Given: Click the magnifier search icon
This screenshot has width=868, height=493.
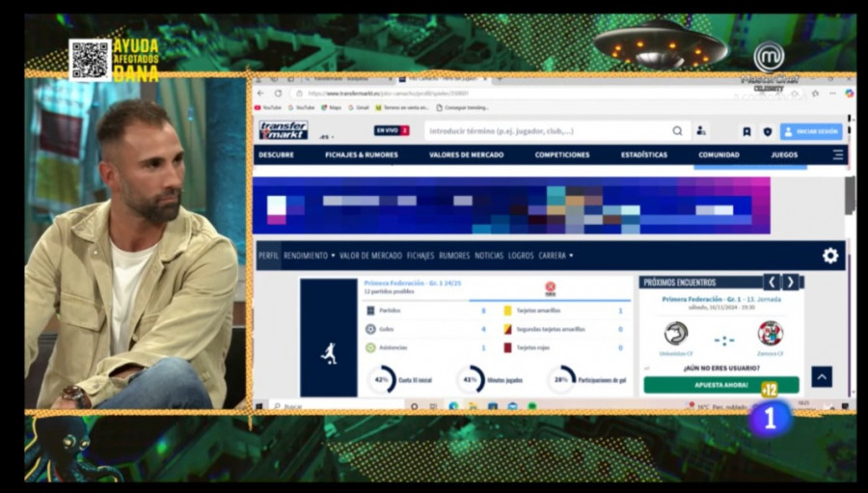Looking at the screenshot, I should click(678, 131).
